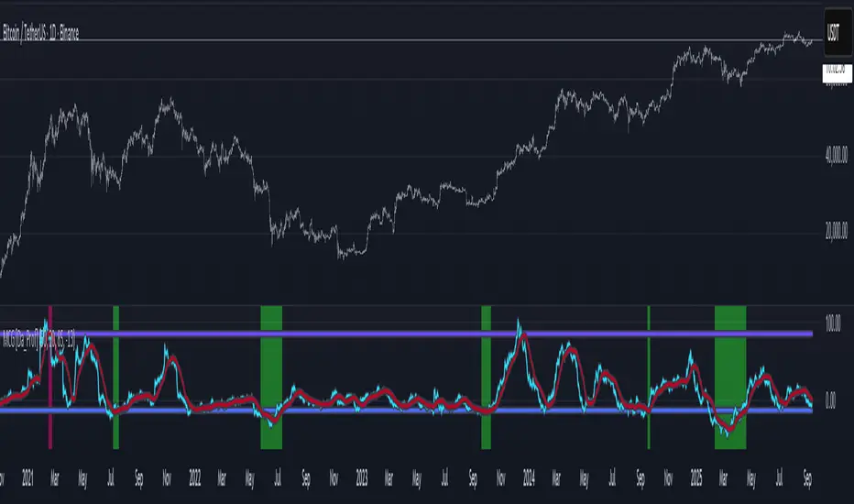This screenshot has width=854, height=504.
Task: Select the wide green signal zone in early 2025
Action: coord(730,378)
